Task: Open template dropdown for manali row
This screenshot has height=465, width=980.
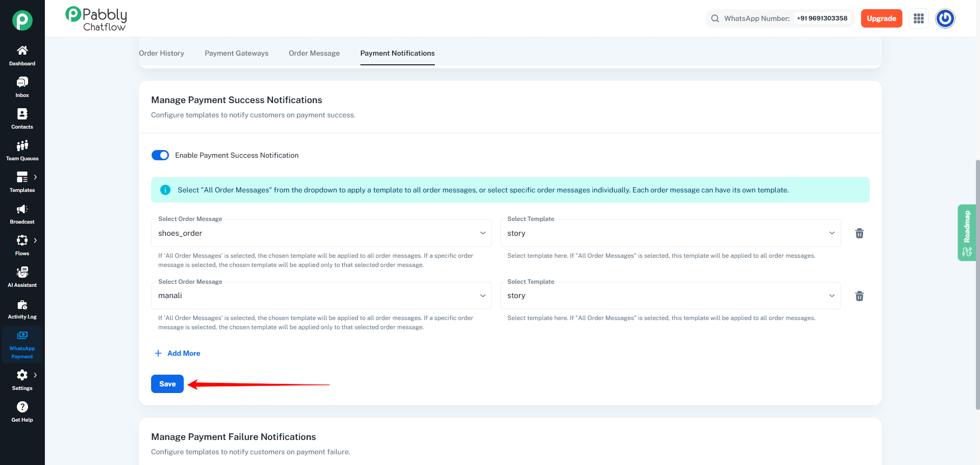Action: [671, 296]
